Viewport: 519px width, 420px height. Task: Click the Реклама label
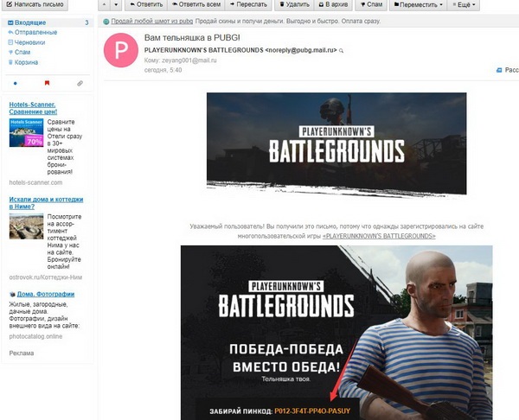point(22,353)
